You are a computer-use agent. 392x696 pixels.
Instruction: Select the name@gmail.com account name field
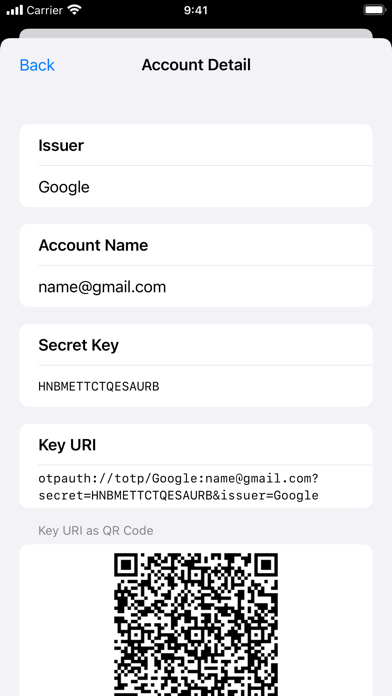(196, 287)
